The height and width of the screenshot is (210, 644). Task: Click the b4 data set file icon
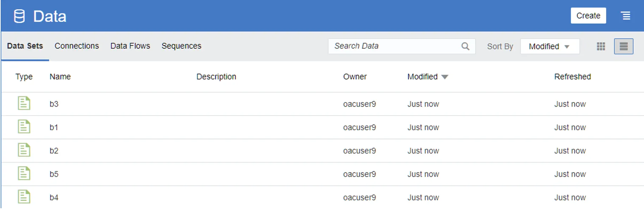[24, 197]
